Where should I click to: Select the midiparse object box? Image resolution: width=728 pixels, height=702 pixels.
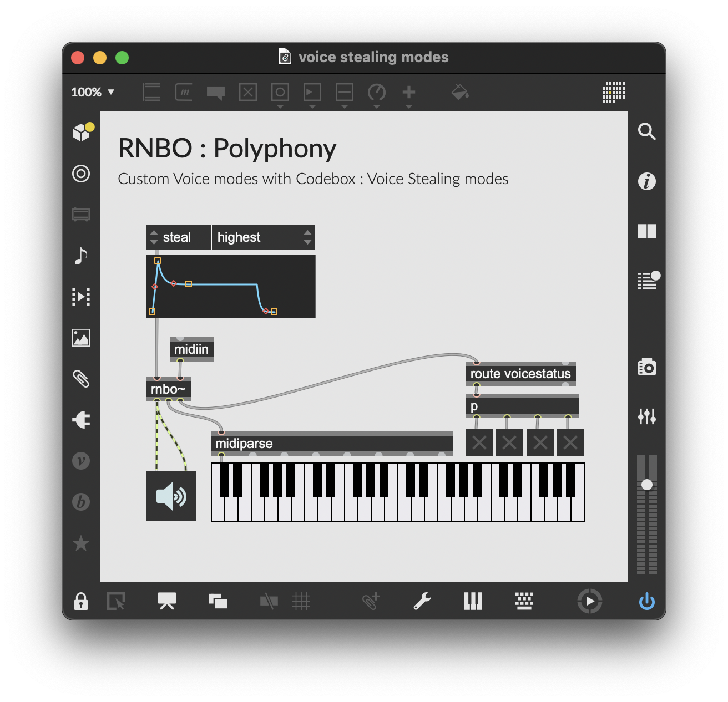pos(332,444)
